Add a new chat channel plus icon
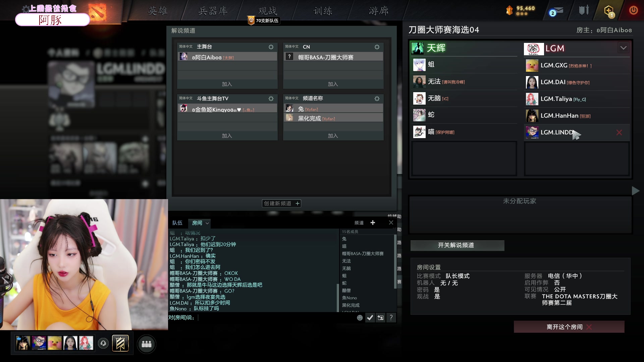644x362 pixels. click(373, 223)
